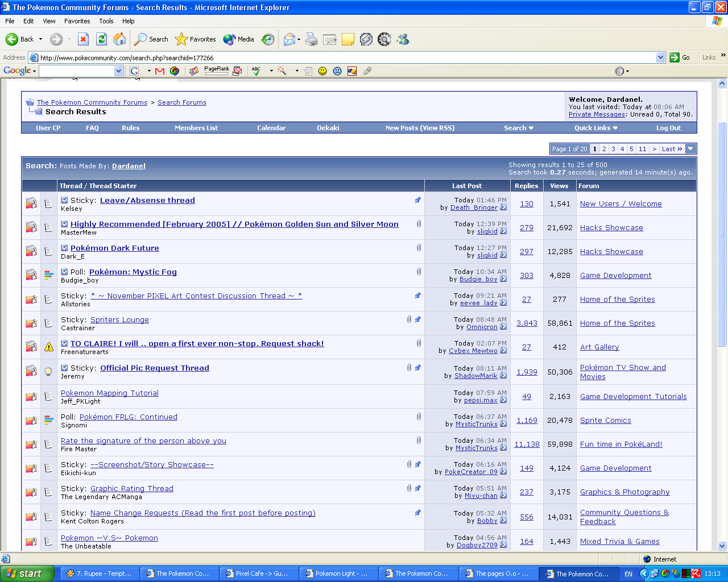Refresh the page with Refresh icon
The height and width of the screenshot is (582, 728).
tap(101, 39)
